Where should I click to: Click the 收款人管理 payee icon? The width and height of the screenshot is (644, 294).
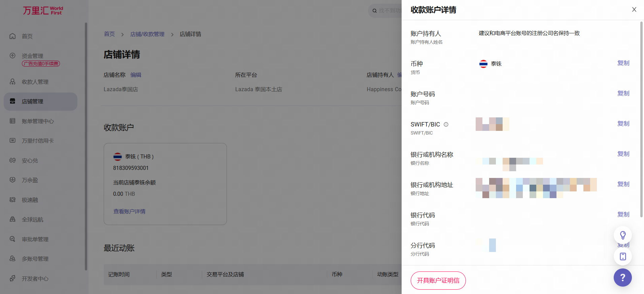point(12,82)
